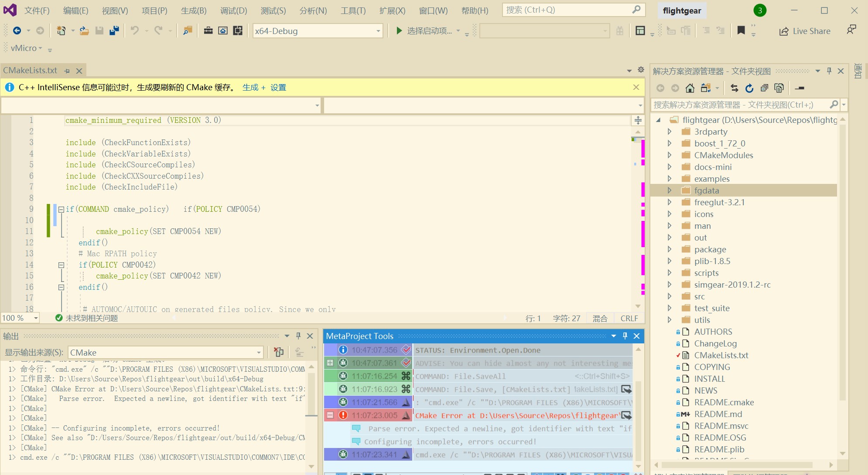The image size is (868, 475).
Task: Click the Redo icon
Action: [158, 31]
